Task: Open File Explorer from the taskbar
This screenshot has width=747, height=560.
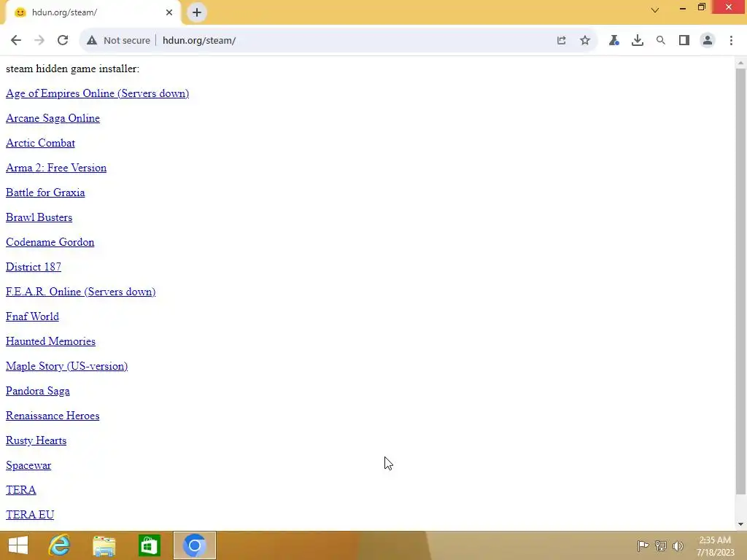Action: 104,545
